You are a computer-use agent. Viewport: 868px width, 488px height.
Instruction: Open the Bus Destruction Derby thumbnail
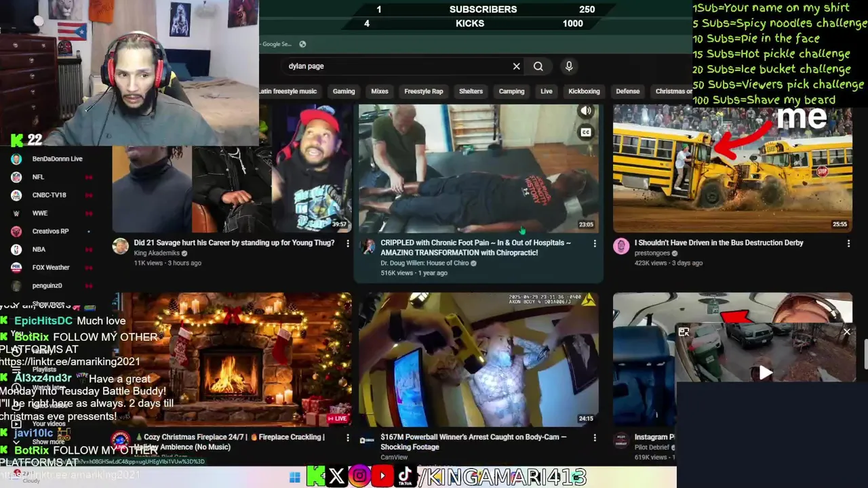pos(732,168)
